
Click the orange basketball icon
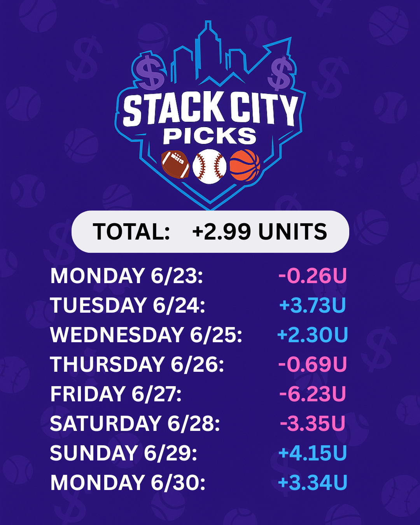click(x=245, y=166)
